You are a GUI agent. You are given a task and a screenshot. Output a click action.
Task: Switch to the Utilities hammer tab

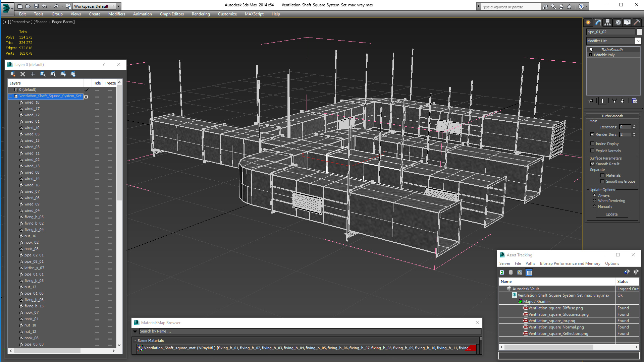tap(637, 22)
